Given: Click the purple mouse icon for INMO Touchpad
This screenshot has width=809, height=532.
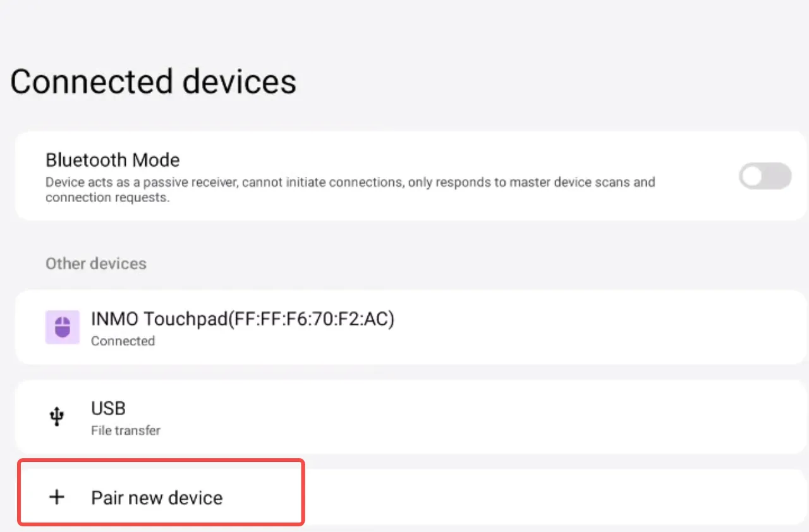Looking at the screenshot, I should [62, 327].
